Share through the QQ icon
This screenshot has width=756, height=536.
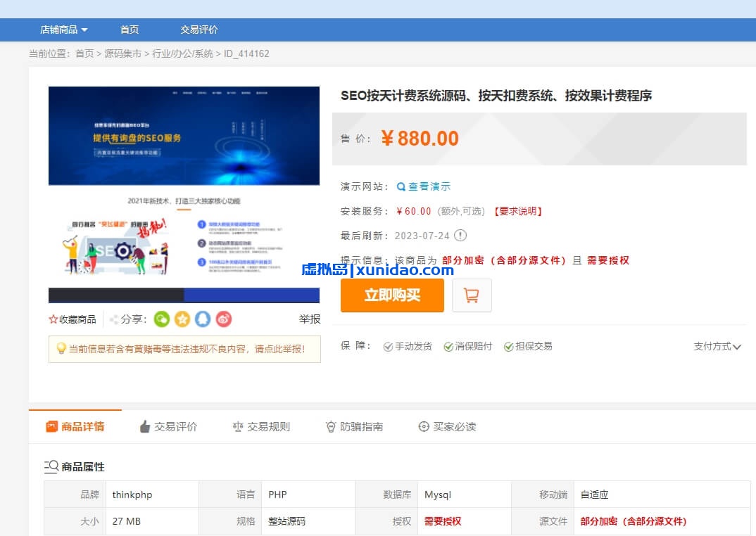tap(203, 319)
